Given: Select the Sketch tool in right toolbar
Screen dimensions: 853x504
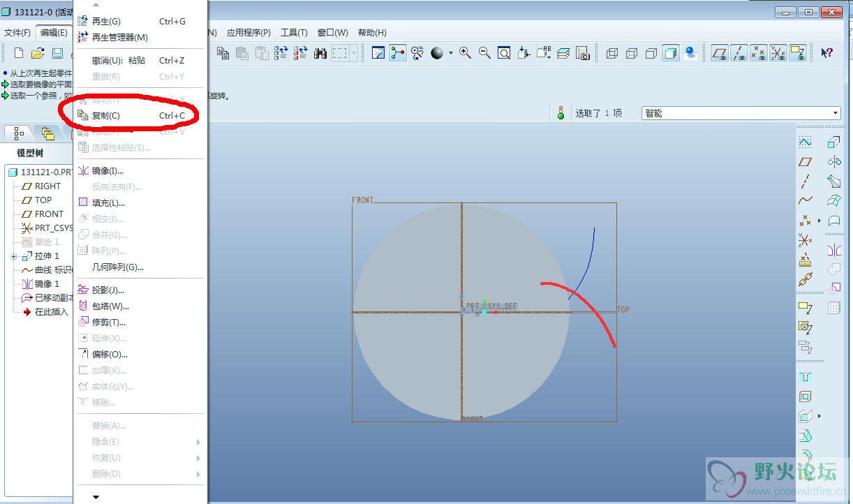Looking at the screenshot, I should [x=806, y=142].
